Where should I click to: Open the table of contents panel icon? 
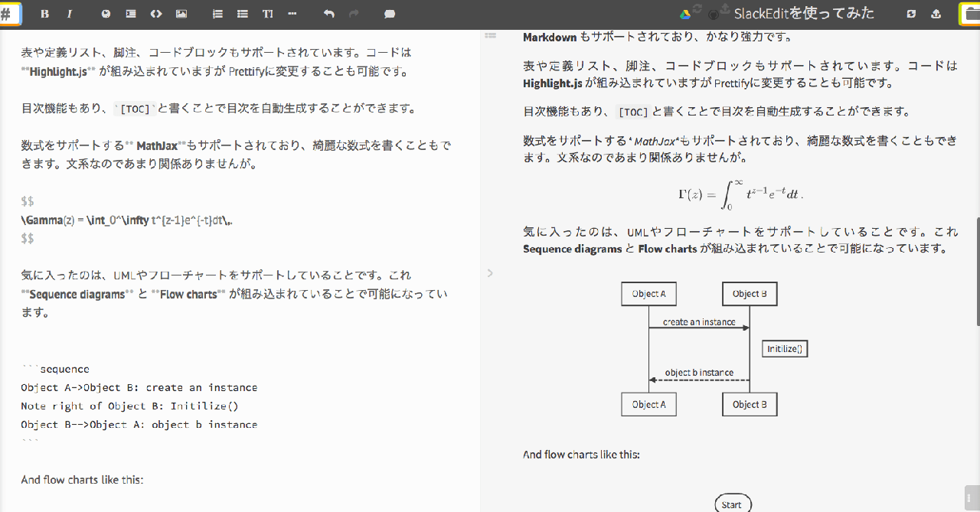pyautogui.click(x=491, y=35)
